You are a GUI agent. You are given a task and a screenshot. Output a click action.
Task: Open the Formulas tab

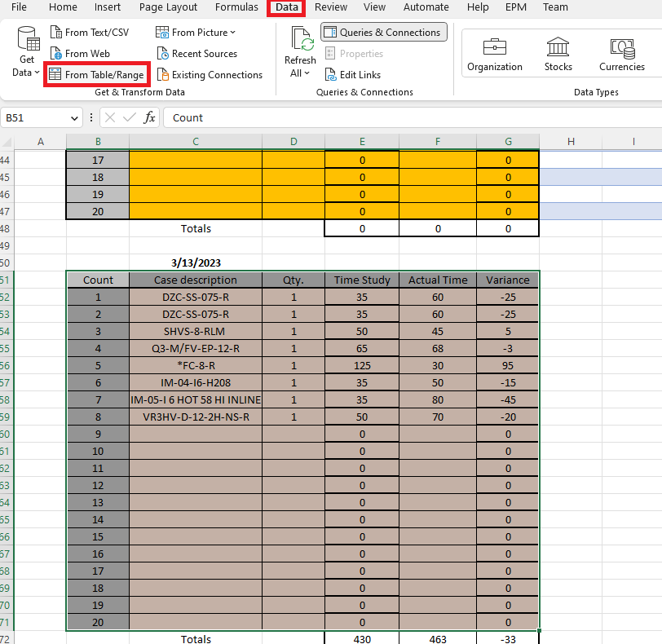click(236, 7)
